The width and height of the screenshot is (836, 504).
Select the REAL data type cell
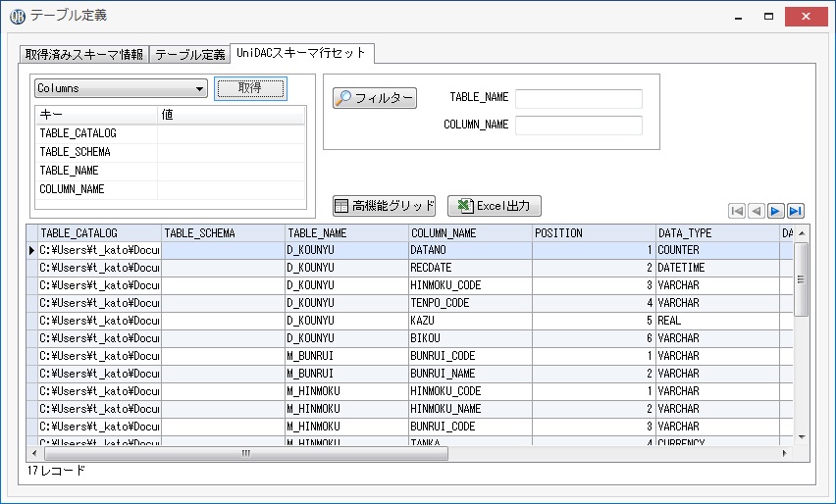pyautogui.click(x=717, y=321)
